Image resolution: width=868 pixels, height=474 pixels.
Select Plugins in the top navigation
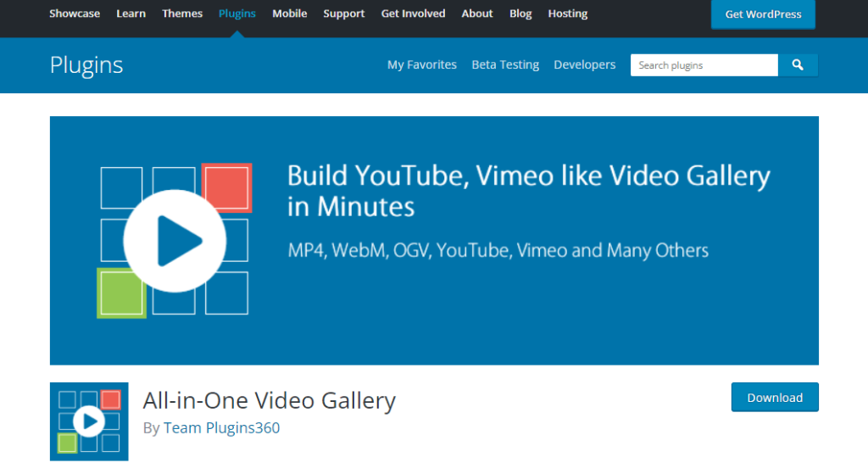tap(237, 14)
